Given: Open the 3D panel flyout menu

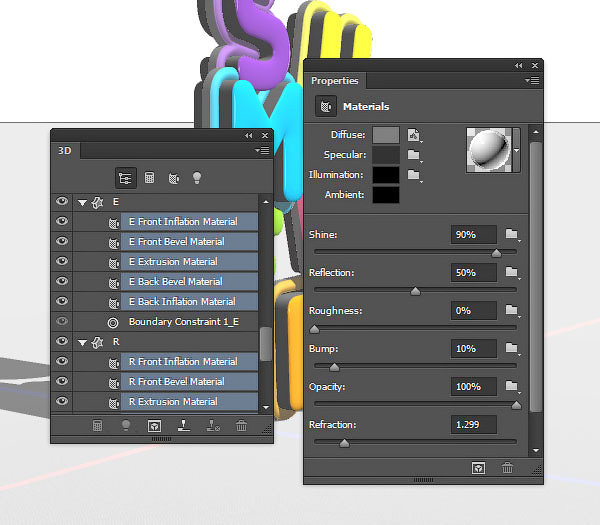Looking at the screenshot, I should tap(262, 151).
